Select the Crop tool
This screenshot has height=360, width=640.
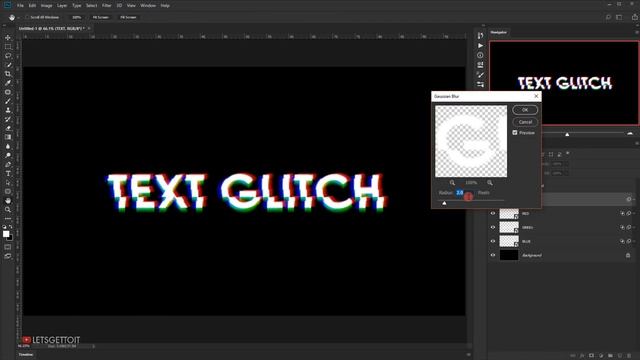click(x=8, y=74)
